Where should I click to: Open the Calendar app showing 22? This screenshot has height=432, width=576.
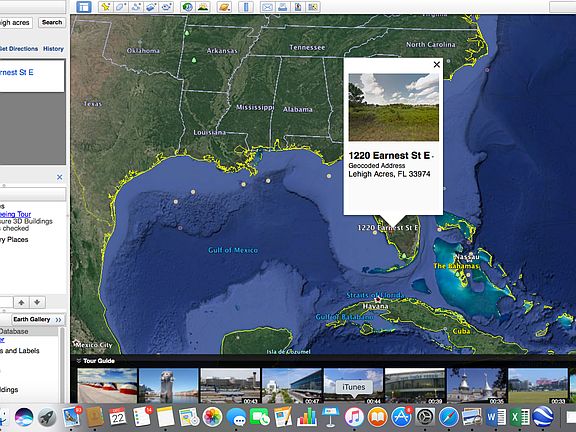tap(118, 417)
